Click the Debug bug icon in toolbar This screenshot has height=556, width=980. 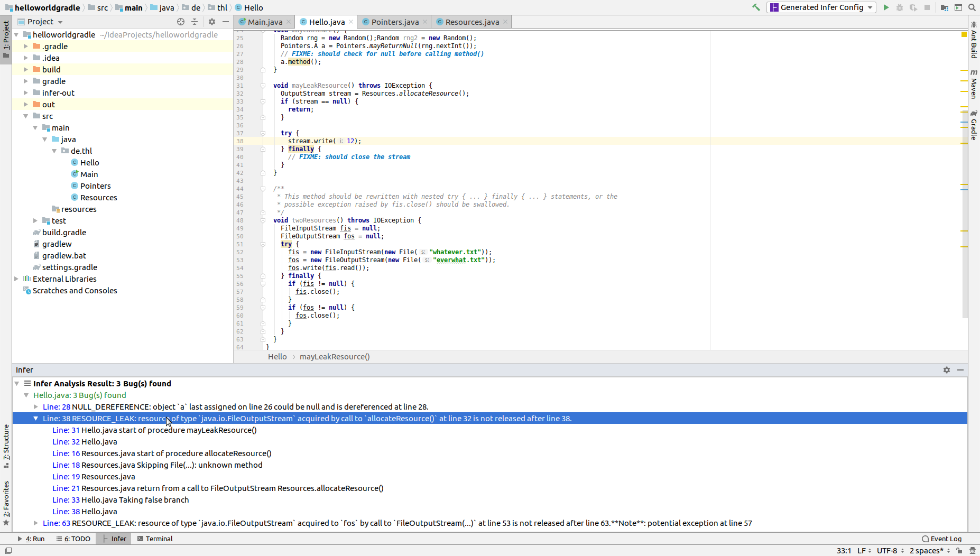900,7
